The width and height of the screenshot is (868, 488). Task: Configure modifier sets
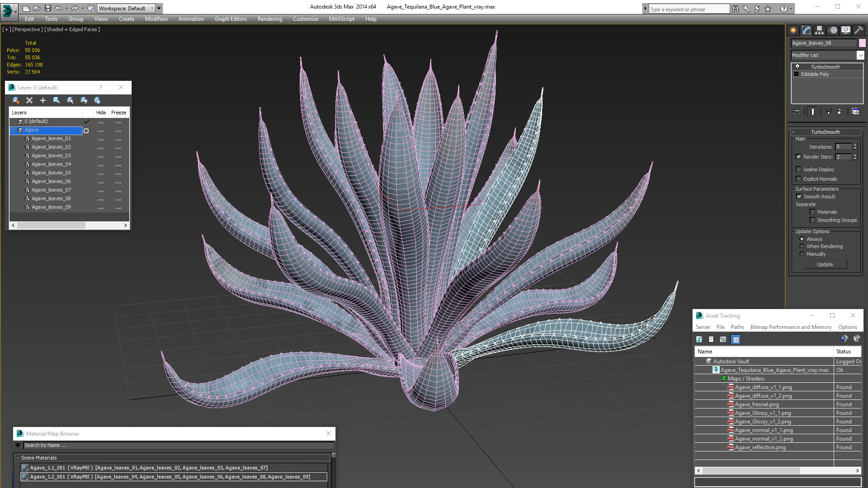[855, 111]
